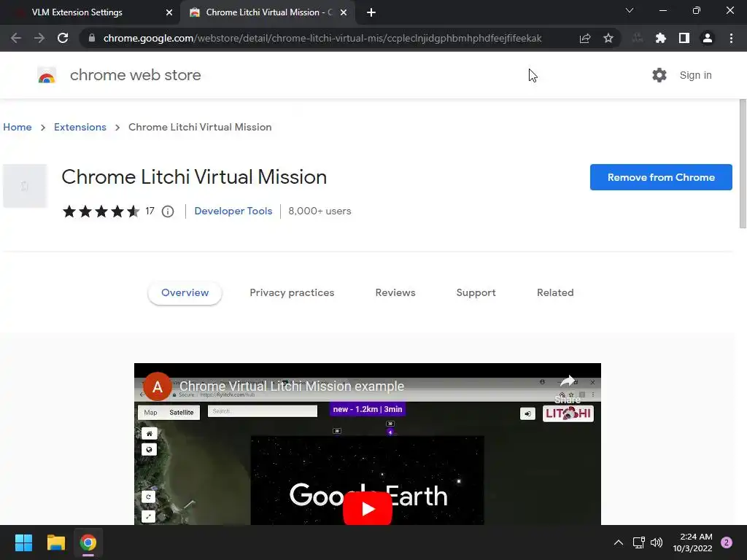
Task: Toggle the browser side panel icon
Action: tap(684, 38)
